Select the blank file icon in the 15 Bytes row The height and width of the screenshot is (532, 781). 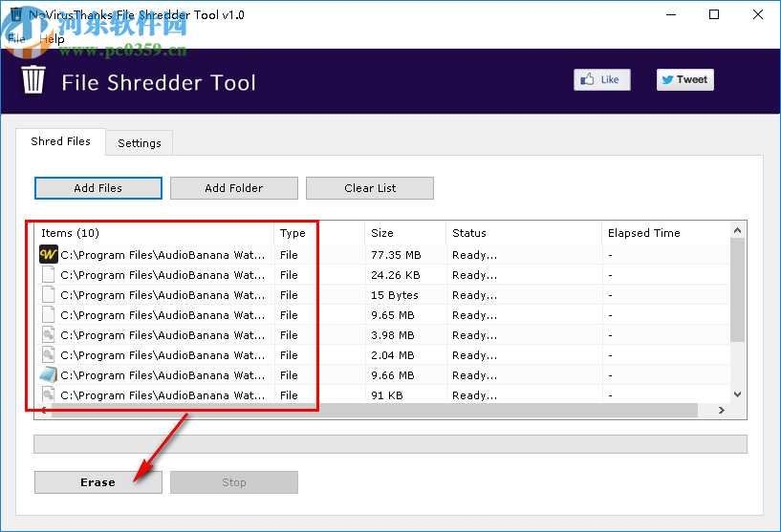point(49,294)
